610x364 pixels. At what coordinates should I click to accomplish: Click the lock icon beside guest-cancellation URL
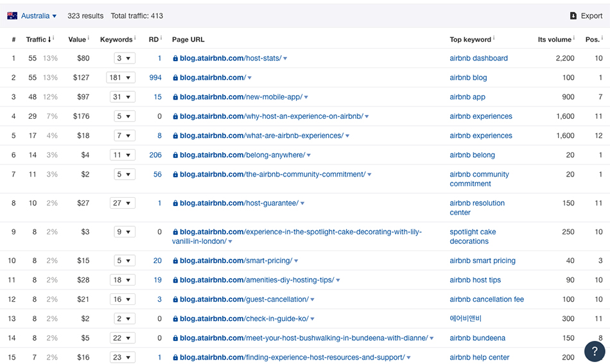(175, 299)
